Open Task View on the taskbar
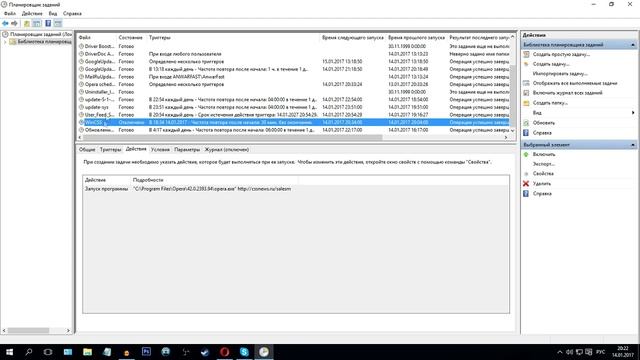Viewport: 640px width, 360px height. (48, 352)
